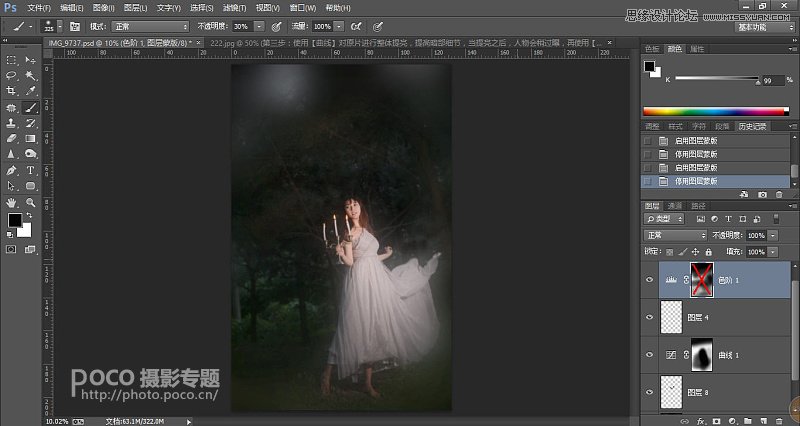The height and width of the screenshot is (426, 800).
Task: Set history brush source on first 启用图层蒙版 state
Action: pyautogui.click(x=647, y=141)
